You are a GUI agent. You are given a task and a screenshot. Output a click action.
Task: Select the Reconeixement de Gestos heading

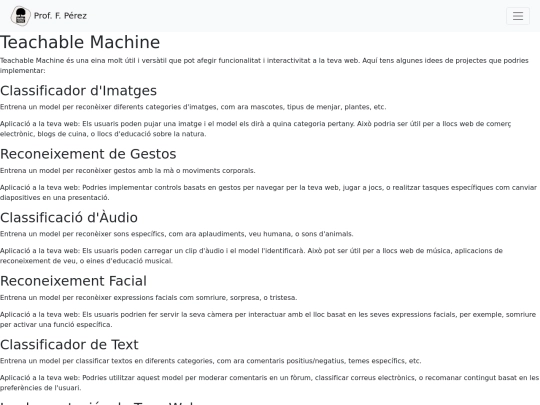[x=88, y=154]
